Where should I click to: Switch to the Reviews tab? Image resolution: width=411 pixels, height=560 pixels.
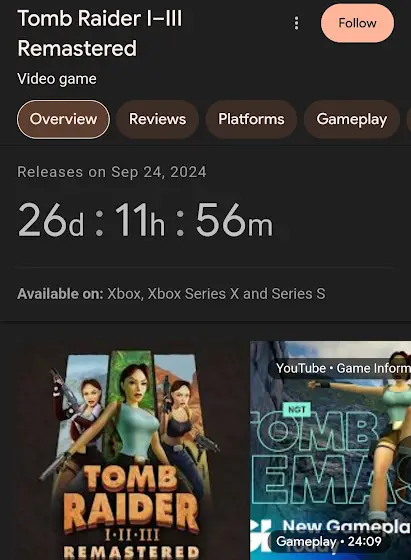[157, 119]
